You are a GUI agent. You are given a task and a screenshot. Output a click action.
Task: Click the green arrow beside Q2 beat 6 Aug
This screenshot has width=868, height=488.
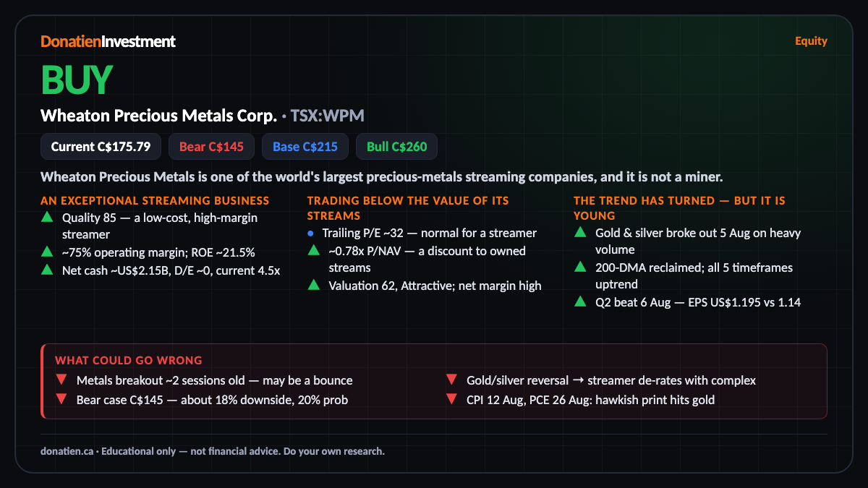tap(580, 301)
